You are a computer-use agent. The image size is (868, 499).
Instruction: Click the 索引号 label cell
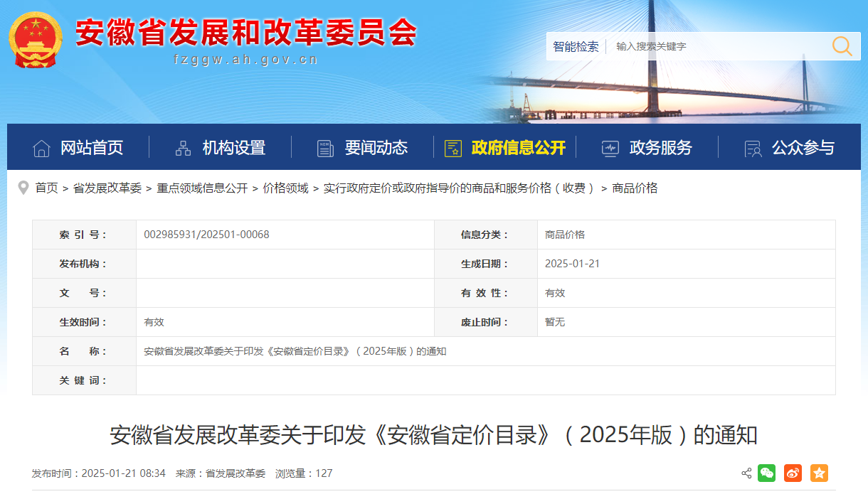coord(84,235)
